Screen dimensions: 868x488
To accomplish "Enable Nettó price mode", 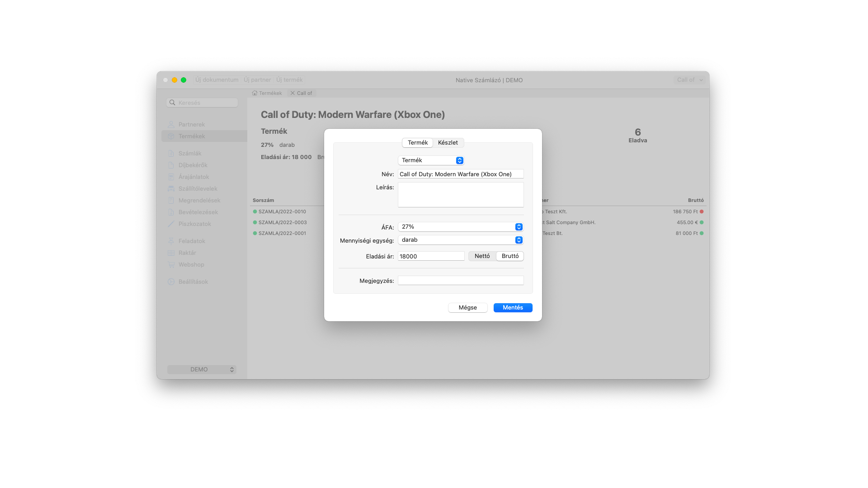I will point(482,256).
